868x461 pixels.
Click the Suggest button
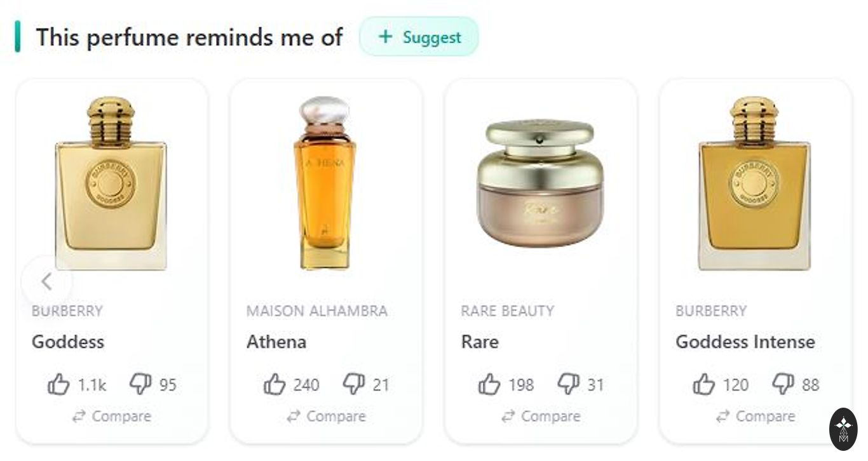click(x=419, y=37)
